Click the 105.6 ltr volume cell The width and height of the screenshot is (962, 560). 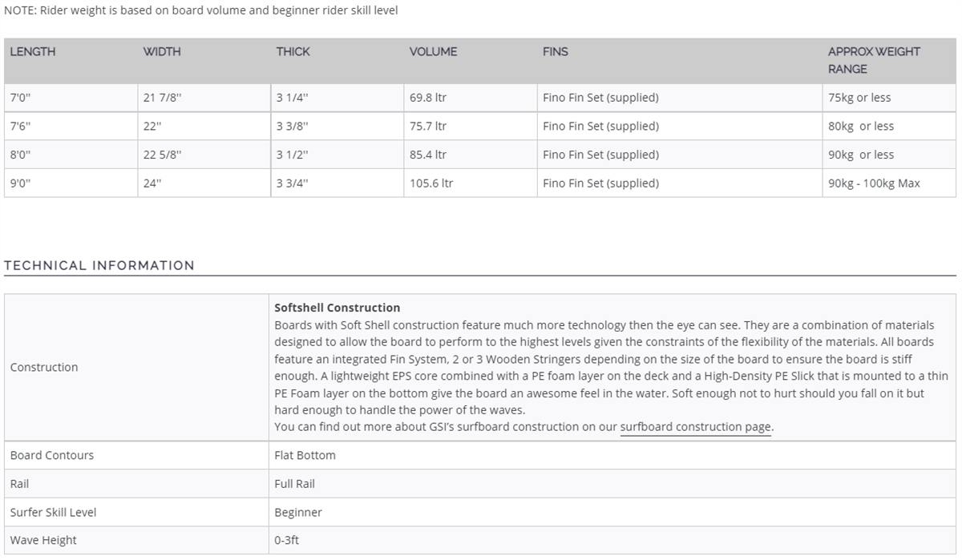coord(470,183)
